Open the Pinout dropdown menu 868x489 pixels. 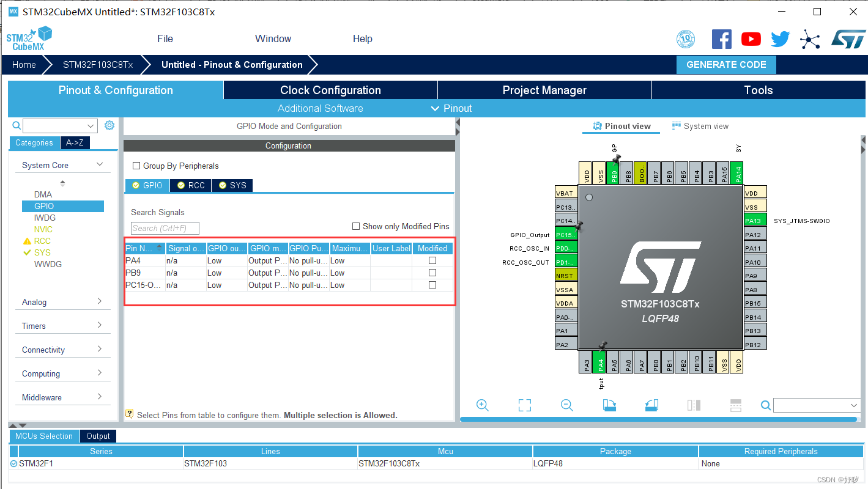(451, 108)
